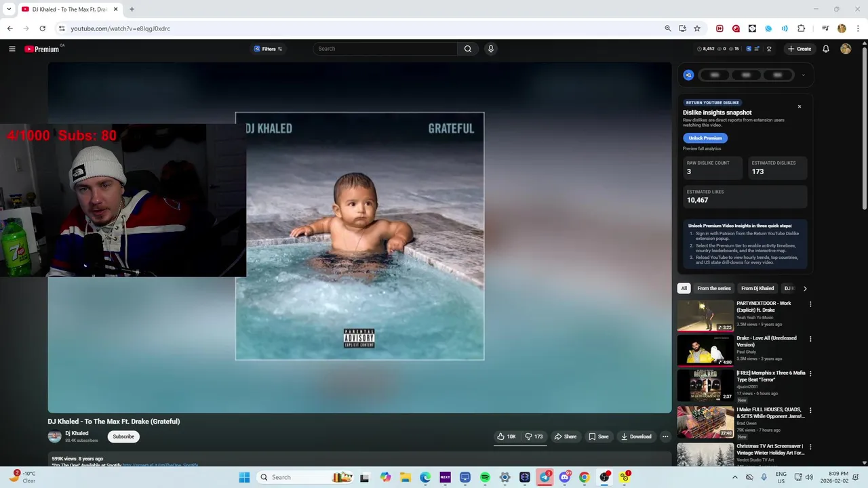Click the magnifier search submit button

click(x=468, y=49)
